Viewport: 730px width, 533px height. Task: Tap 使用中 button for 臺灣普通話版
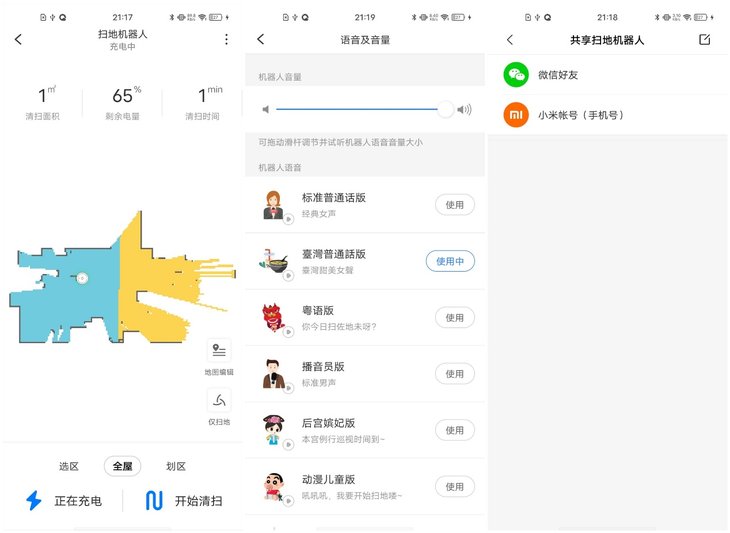pyautogui.click(x=450, y=261)
